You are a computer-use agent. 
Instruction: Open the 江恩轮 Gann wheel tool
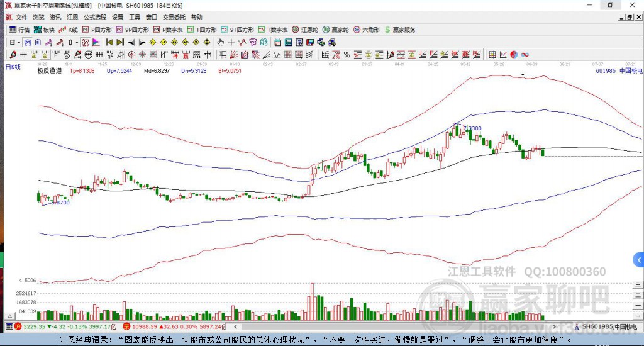pos(305,30)
